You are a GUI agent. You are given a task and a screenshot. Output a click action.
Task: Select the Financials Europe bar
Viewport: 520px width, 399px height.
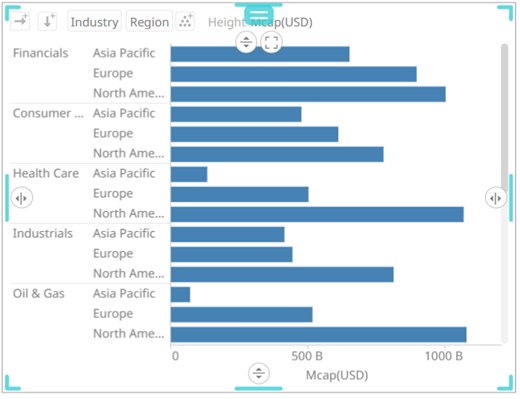(294, 74)
